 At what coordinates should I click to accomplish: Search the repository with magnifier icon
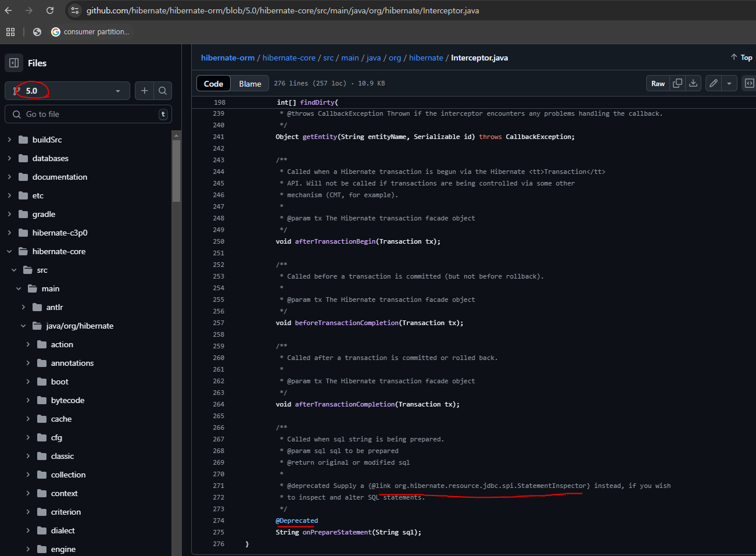pos(163,91)
